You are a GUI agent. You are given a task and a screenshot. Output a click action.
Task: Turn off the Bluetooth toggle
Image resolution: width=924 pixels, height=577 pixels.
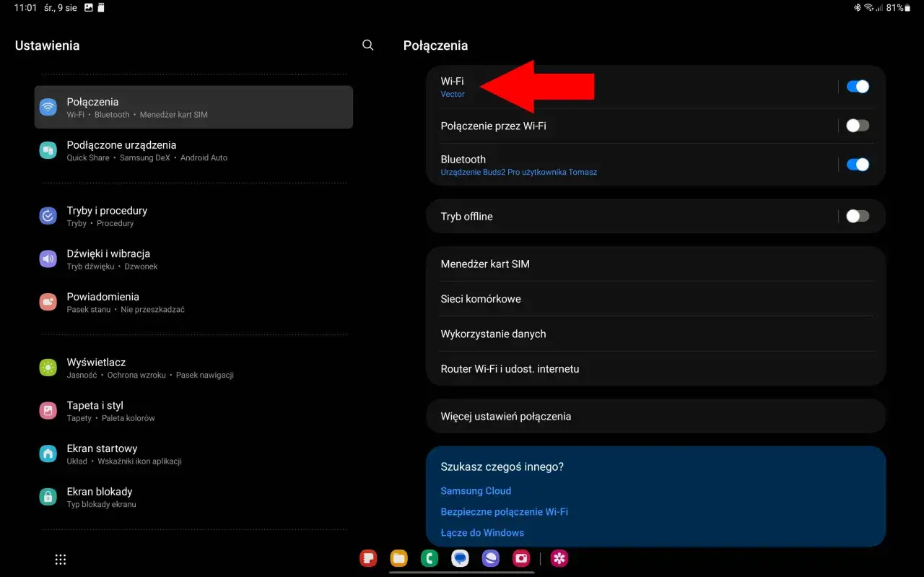(857, 164)
